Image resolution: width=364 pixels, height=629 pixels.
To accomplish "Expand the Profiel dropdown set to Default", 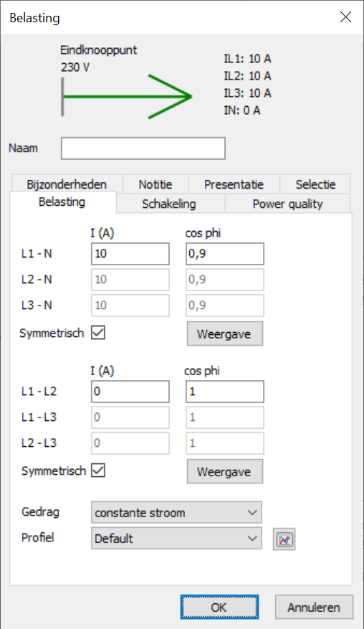I will [x=176, y=539].
